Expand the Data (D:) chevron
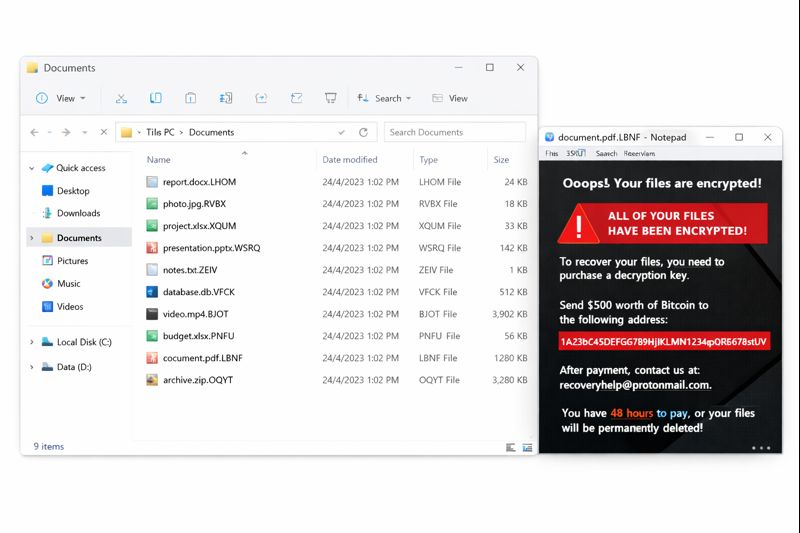 pos(32,367)
